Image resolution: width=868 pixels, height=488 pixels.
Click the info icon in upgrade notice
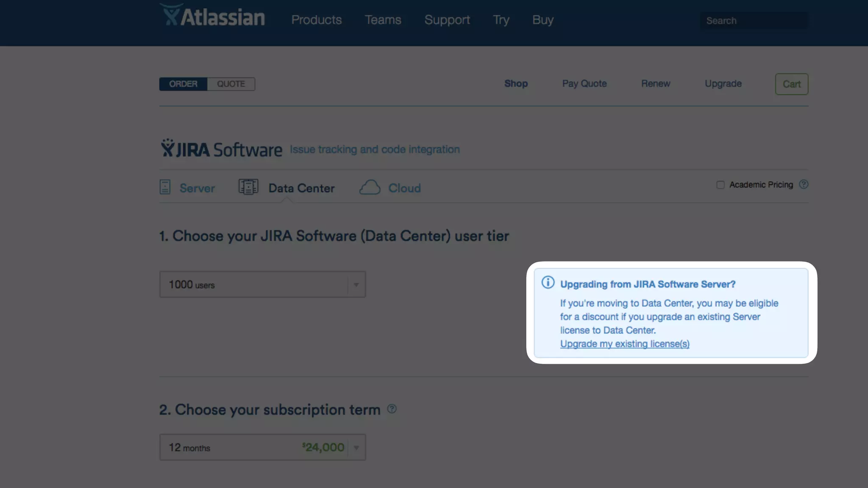click(x=548, y=283)
